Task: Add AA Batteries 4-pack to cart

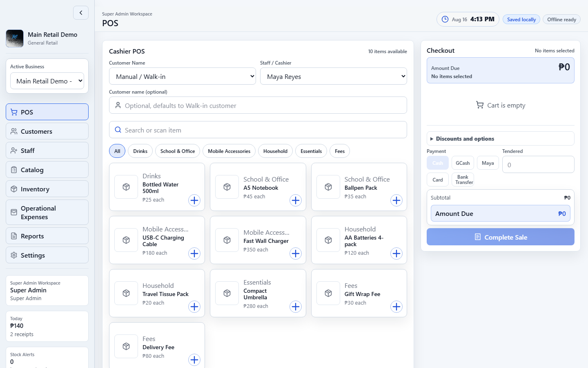Action: (396, 254)
